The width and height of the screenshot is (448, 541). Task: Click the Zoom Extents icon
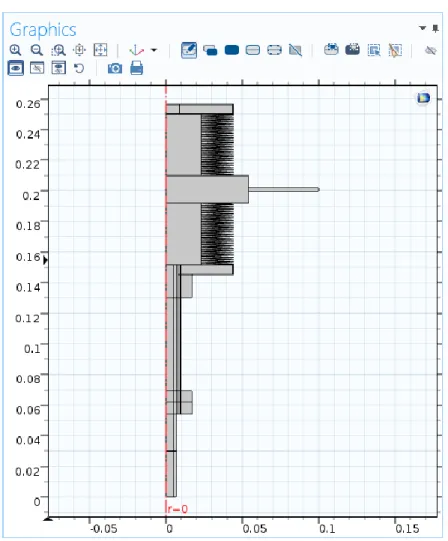(100, 50)
